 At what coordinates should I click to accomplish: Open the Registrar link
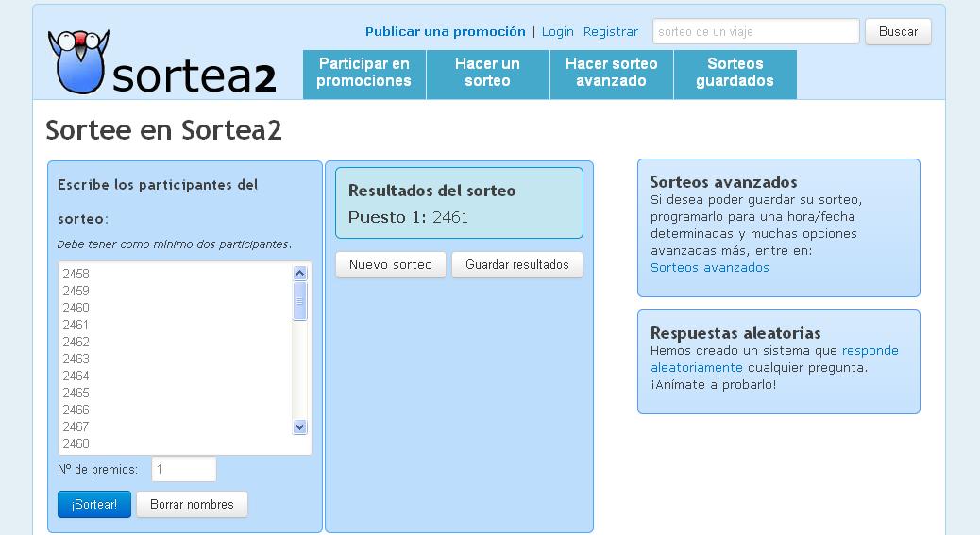click(611, 32)
